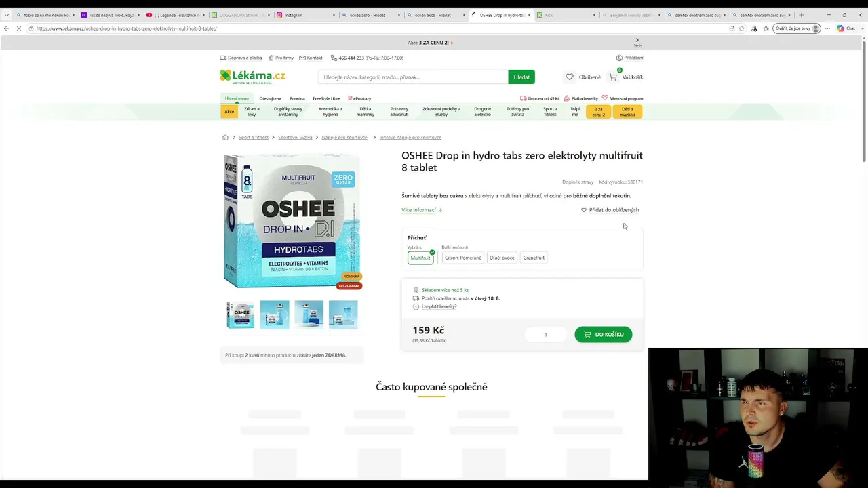Open Děti a maminky category
This screenshot has height=488, width=868.
(366, 112)
